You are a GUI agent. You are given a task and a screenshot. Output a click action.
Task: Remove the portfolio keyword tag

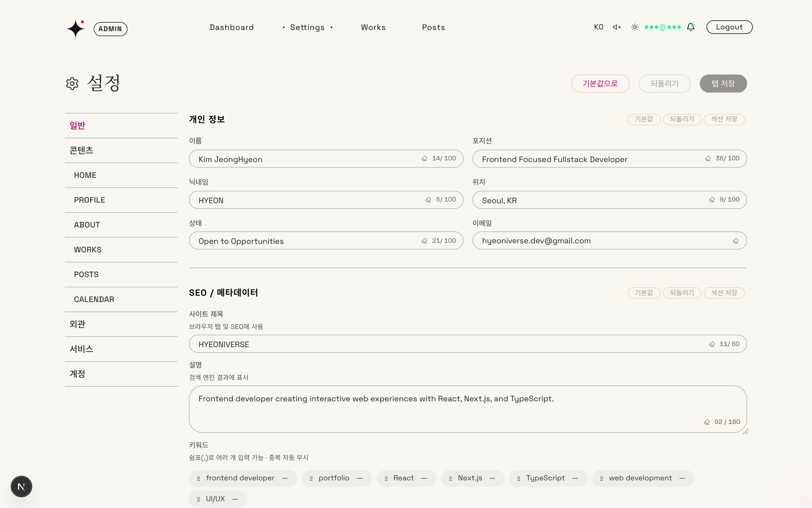tap(360, 478)
